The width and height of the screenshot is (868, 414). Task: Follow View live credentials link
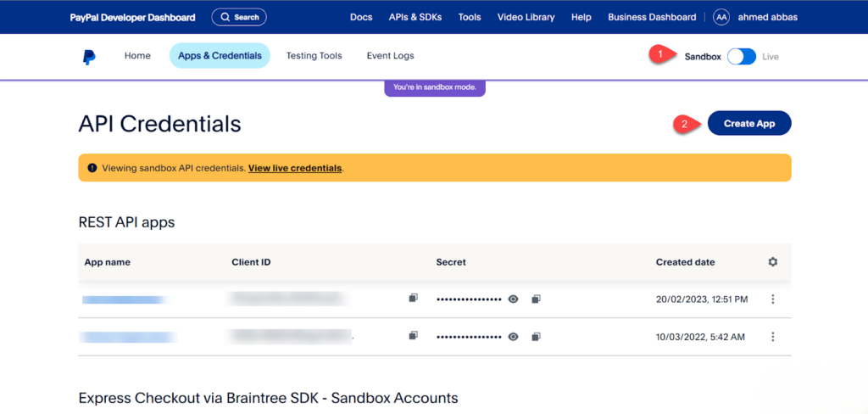[295, 168]
